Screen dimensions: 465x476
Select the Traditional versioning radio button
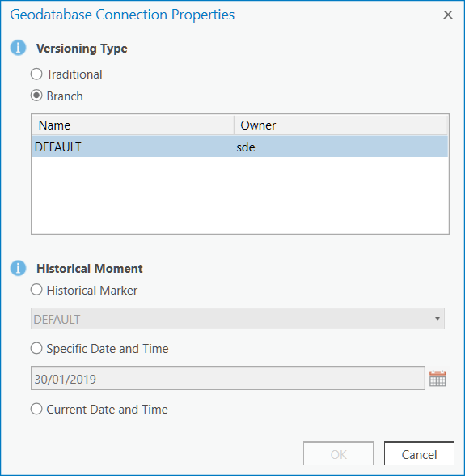click(36, 74)
